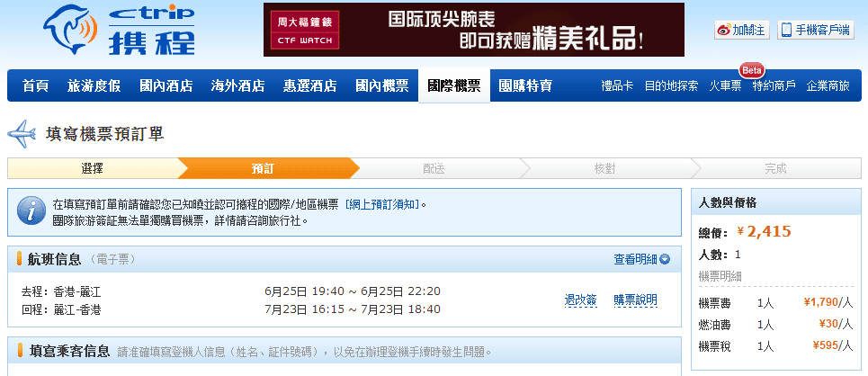Screen dimensions: 868x376
Task: Click the Weibo 加關注 follow button
Action: (741, 30)
